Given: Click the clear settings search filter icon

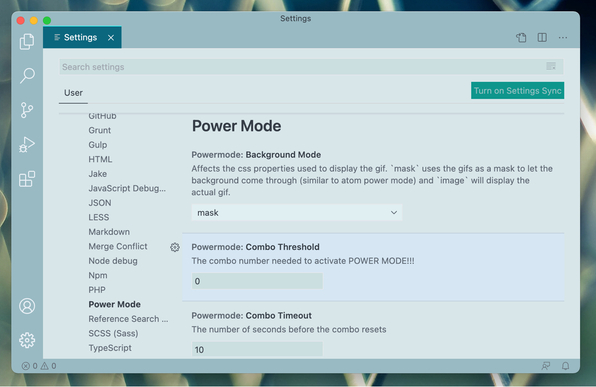Looking at the screenshot, I should (x=551, y=67).
